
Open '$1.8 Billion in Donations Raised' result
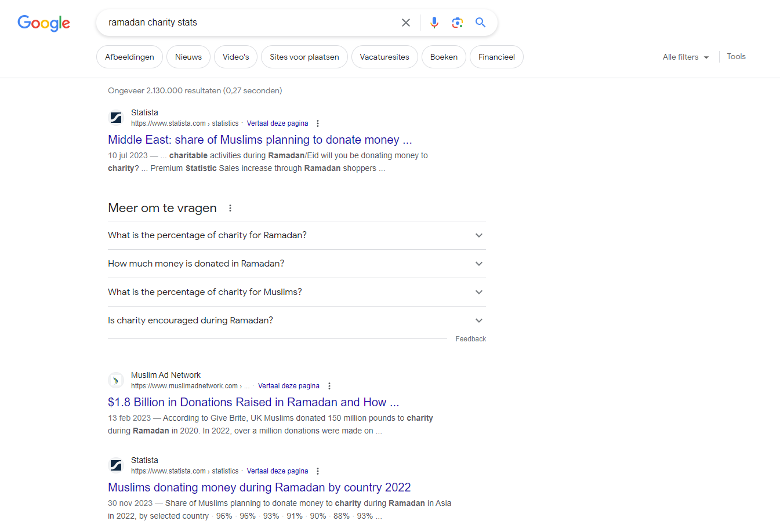click(253, 402)
